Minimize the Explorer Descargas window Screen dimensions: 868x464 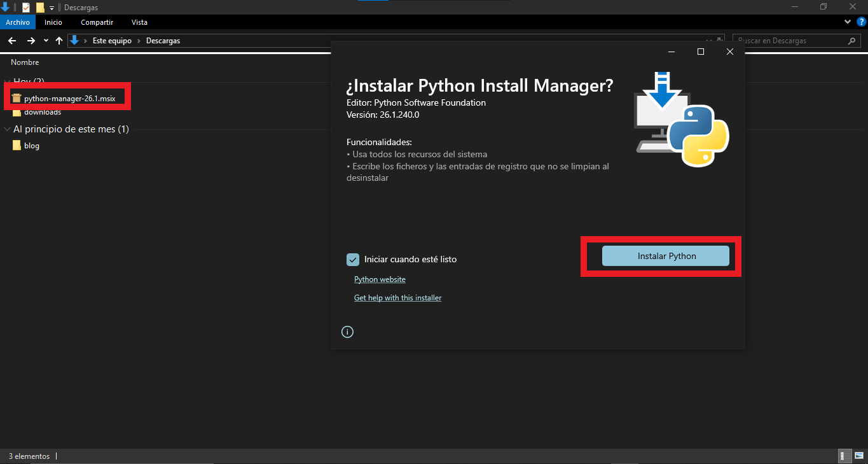795,6
